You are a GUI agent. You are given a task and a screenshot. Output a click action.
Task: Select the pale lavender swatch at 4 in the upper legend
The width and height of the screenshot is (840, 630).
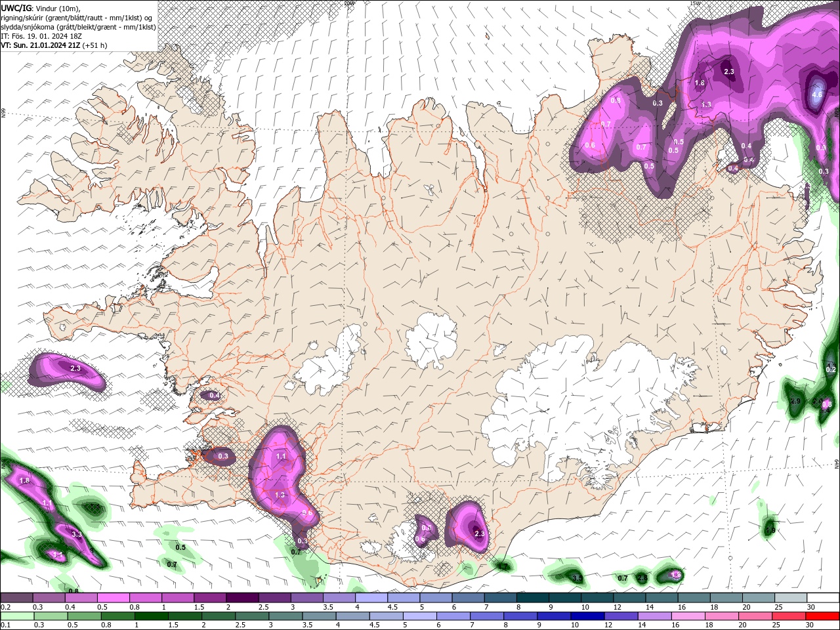371,597
